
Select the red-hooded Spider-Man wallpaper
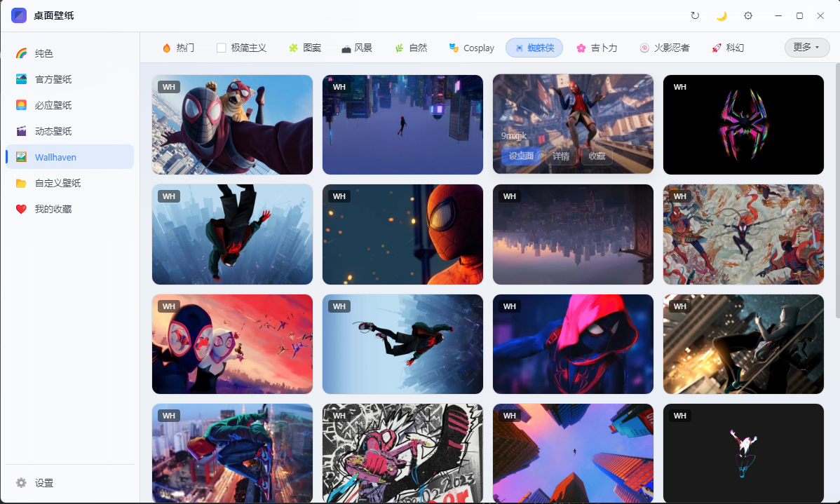(x=573, y=344)
